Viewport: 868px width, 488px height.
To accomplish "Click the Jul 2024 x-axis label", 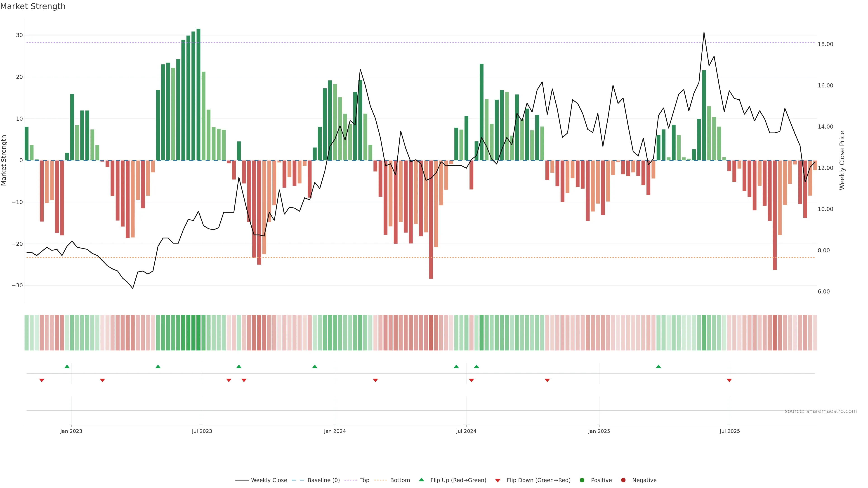I will [466, 431].
